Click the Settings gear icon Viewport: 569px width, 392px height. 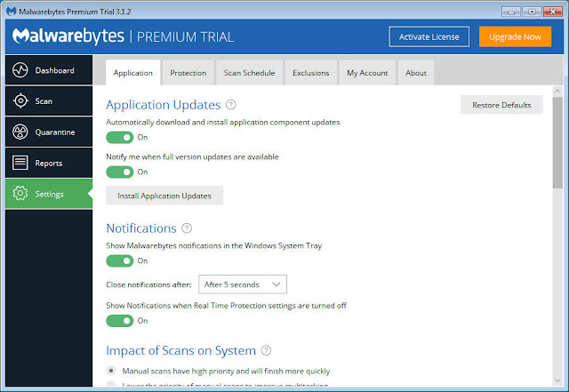(x=20, y=194)
